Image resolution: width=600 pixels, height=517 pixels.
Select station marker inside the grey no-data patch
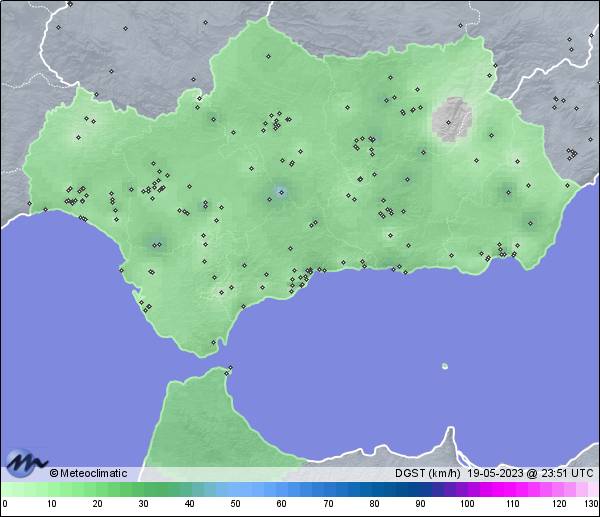[x=448, y=122]
